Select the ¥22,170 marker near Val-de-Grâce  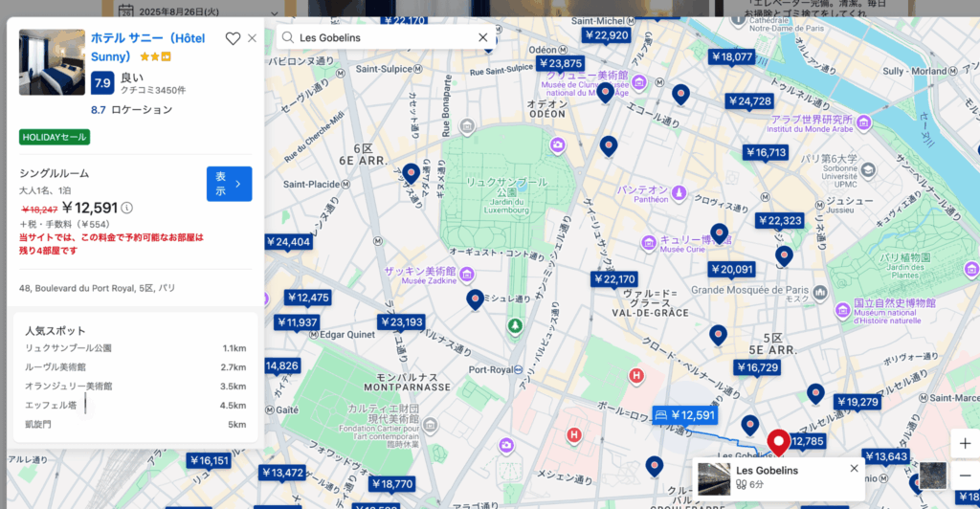(614, 279)
